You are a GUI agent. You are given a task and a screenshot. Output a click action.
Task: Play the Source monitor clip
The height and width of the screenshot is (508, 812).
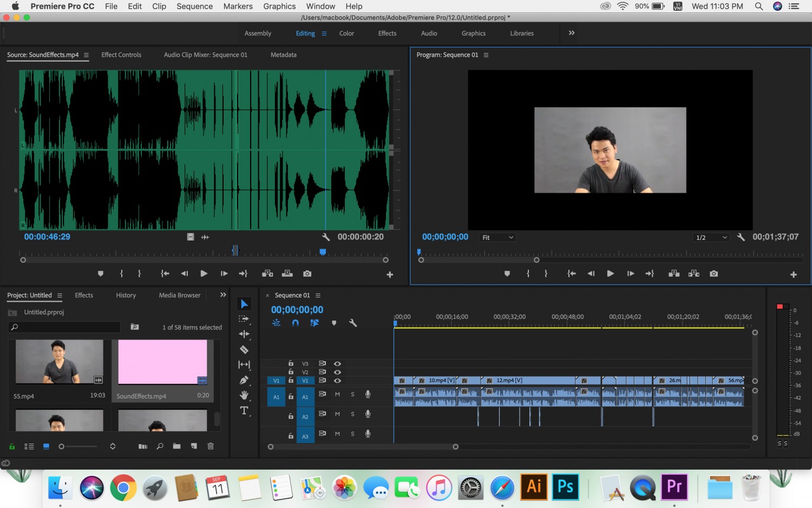point(204,273)
